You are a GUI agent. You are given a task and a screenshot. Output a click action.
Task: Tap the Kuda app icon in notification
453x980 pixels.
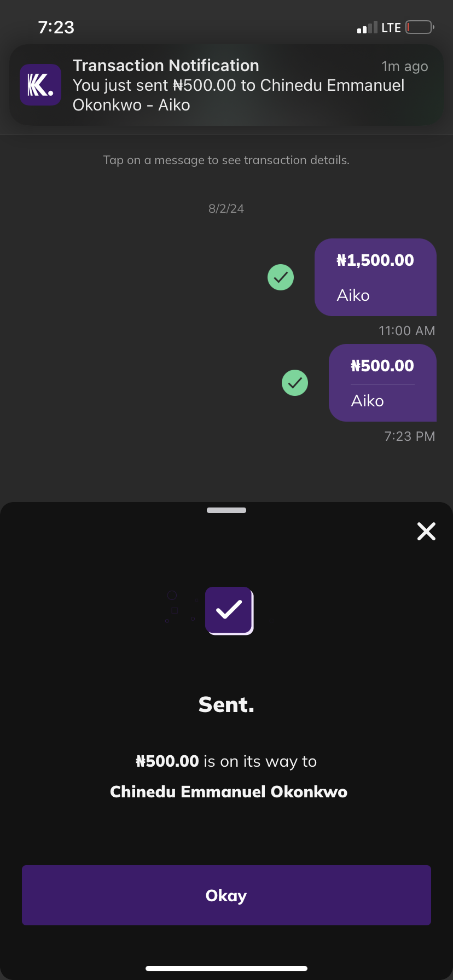tap(40, 85)
